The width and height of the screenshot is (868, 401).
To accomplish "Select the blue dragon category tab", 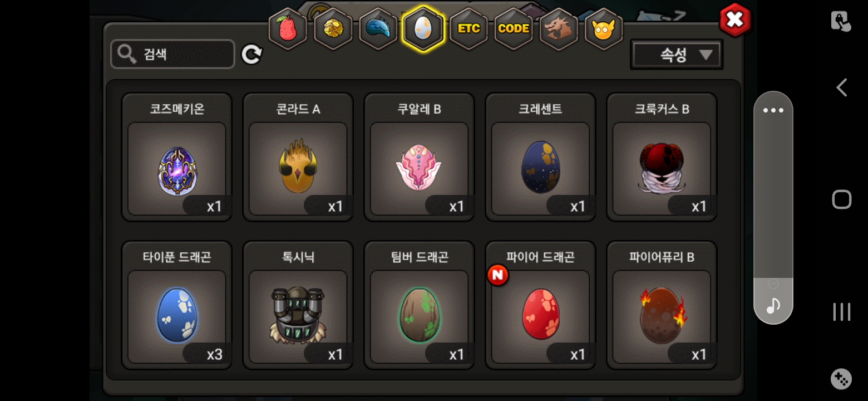I will [x=378, y=29].
